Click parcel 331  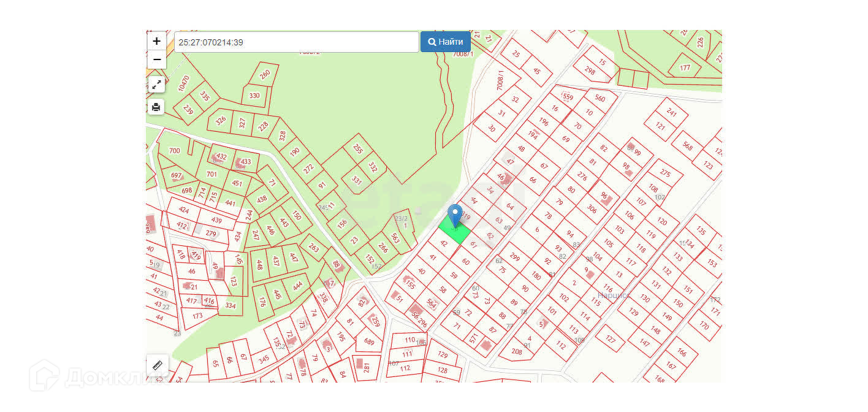tap(356, 181)
